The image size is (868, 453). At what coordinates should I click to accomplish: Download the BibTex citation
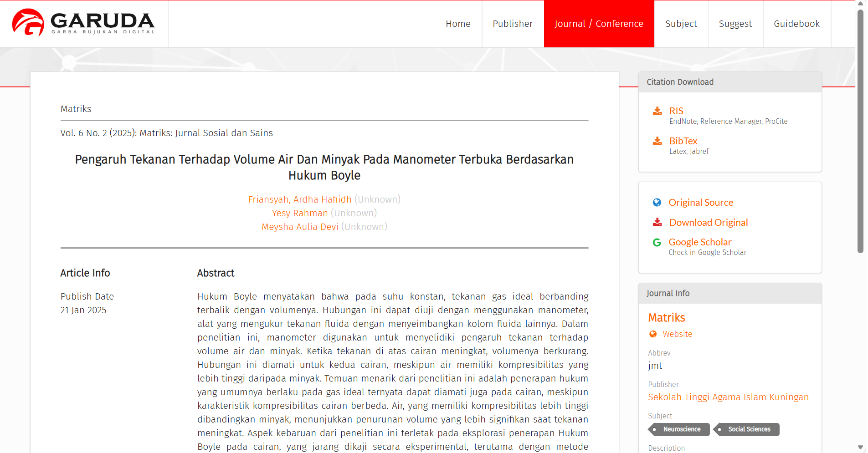(x=683, y=141)
